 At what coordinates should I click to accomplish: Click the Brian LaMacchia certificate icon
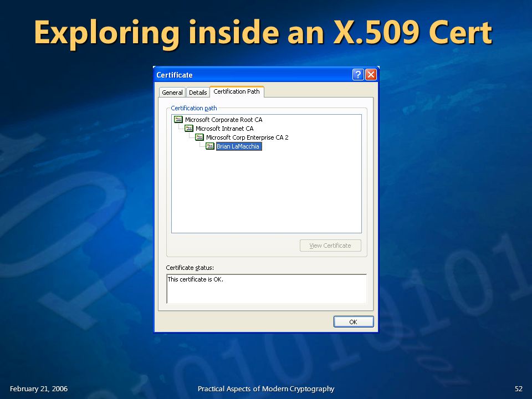pyautogui.click(x=210, y=146)
